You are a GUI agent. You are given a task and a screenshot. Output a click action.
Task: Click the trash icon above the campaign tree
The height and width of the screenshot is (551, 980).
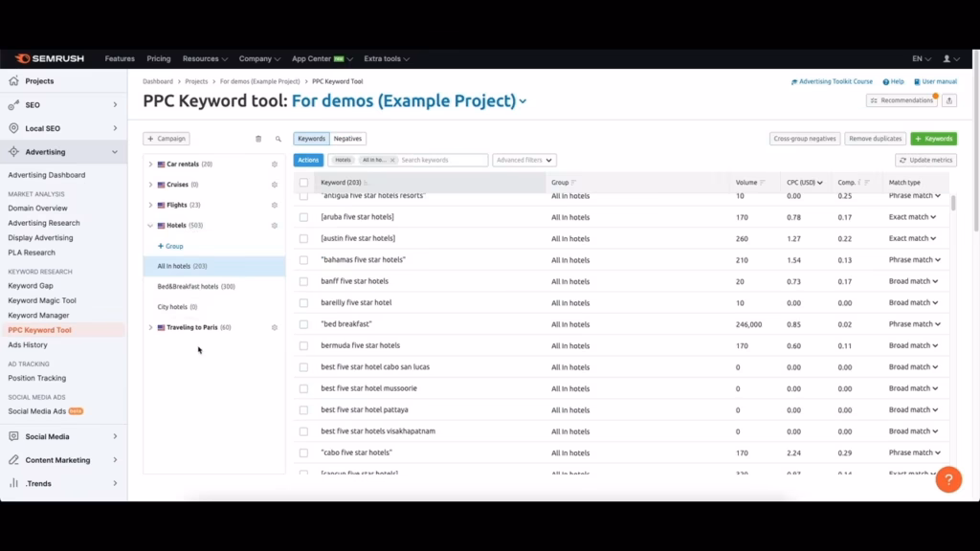coord(258,139)
